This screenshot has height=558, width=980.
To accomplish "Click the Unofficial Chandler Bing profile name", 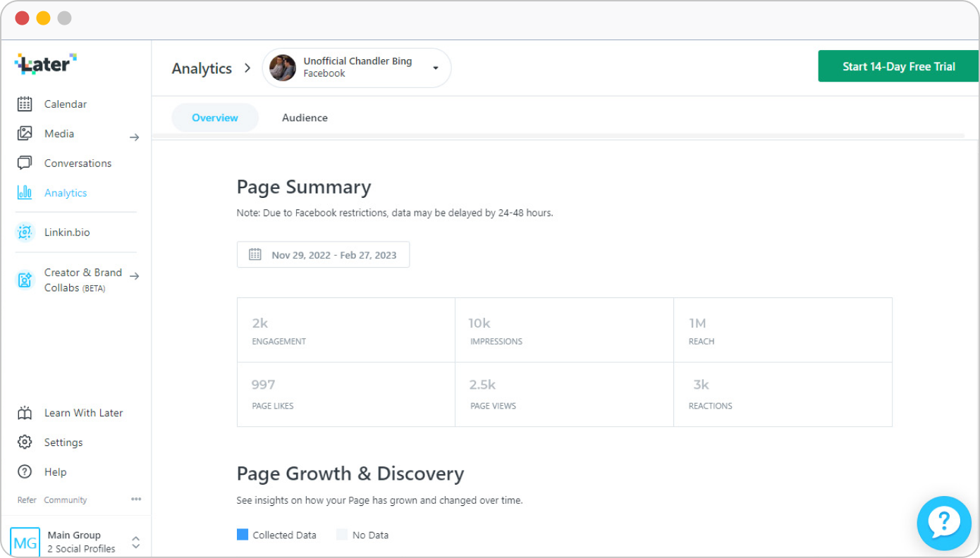I will click(357, 61).
